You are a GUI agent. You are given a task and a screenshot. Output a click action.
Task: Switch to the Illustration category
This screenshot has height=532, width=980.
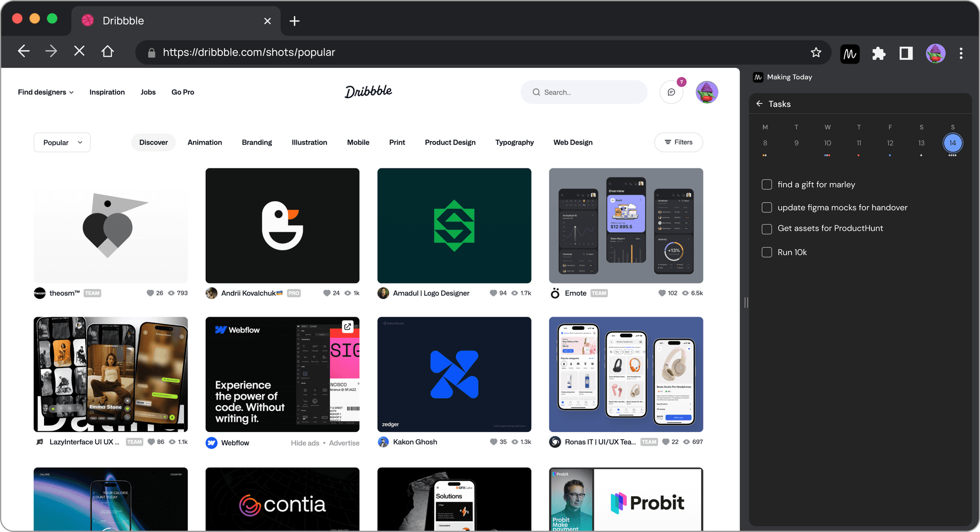tap(310, 143)
